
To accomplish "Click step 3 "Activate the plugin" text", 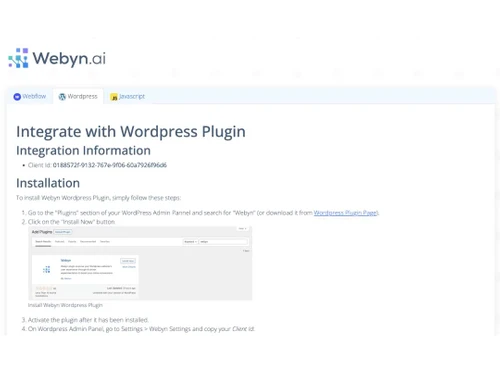I will click(x=88, y=320).
